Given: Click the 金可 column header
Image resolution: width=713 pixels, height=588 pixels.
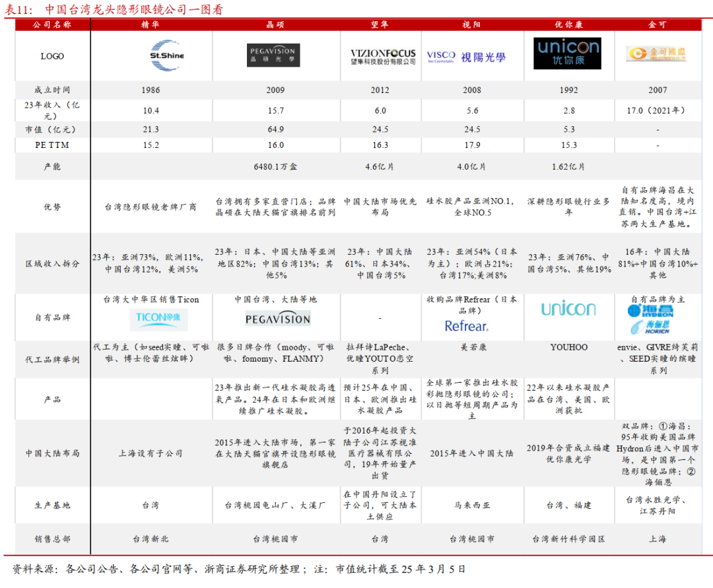Looking at the screenshot, I should coord(658,24).
